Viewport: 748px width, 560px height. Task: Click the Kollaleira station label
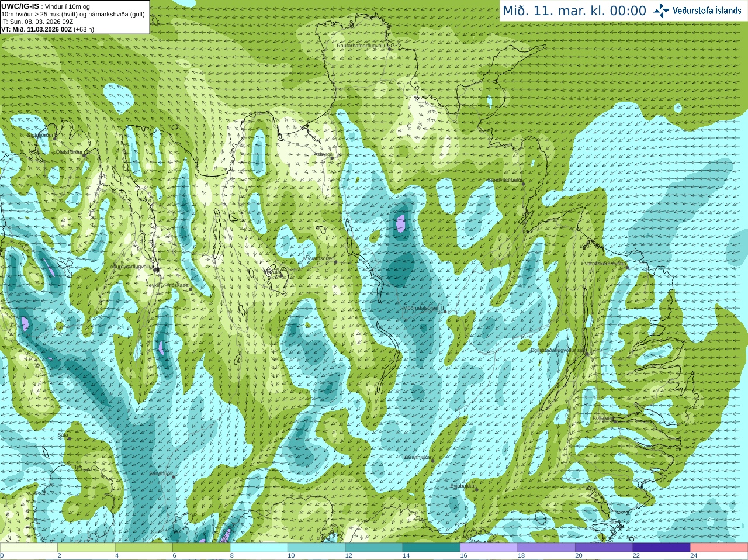603,418
